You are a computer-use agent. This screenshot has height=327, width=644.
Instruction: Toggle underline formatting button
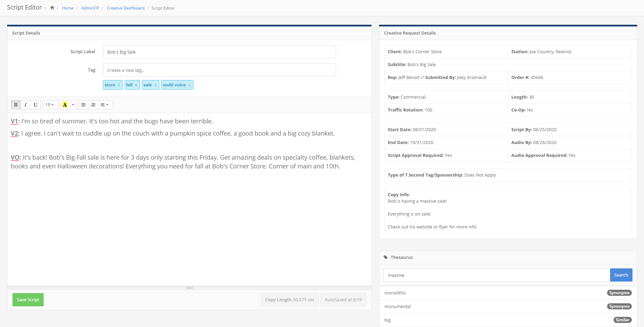coord(35,105)
